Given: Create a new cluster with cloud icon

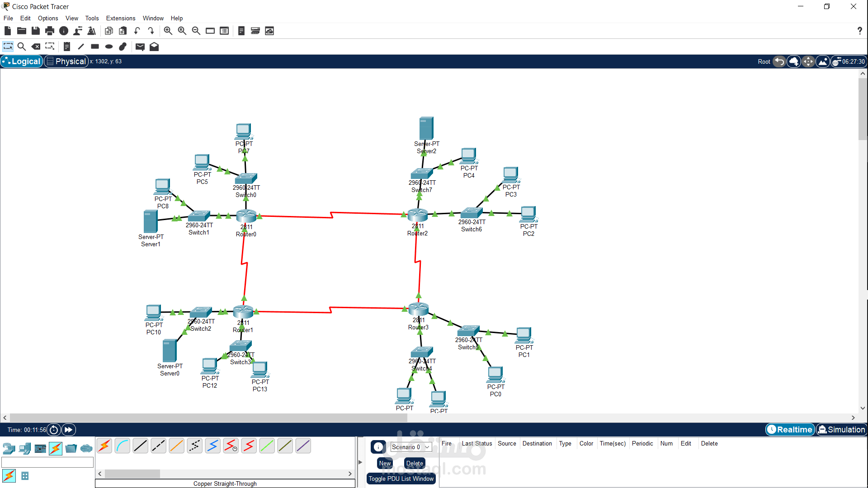Looking at the screenshot, I should pos(794,61).
